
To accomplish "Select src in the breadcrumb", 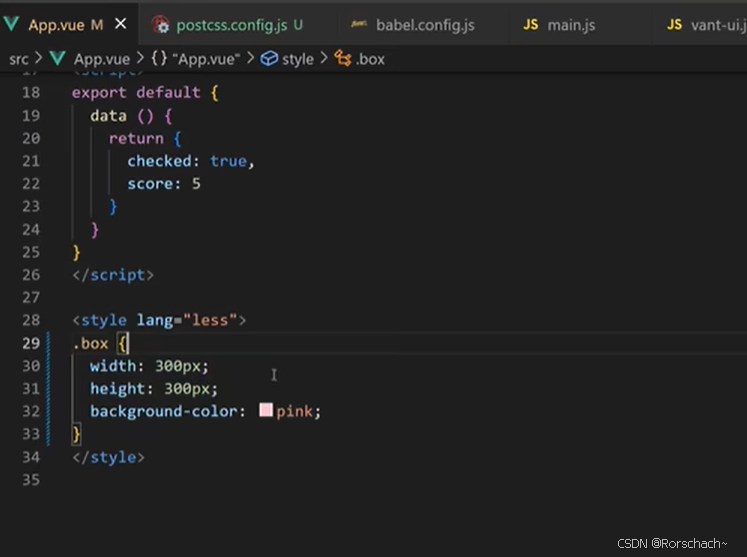I will point(19,59).
